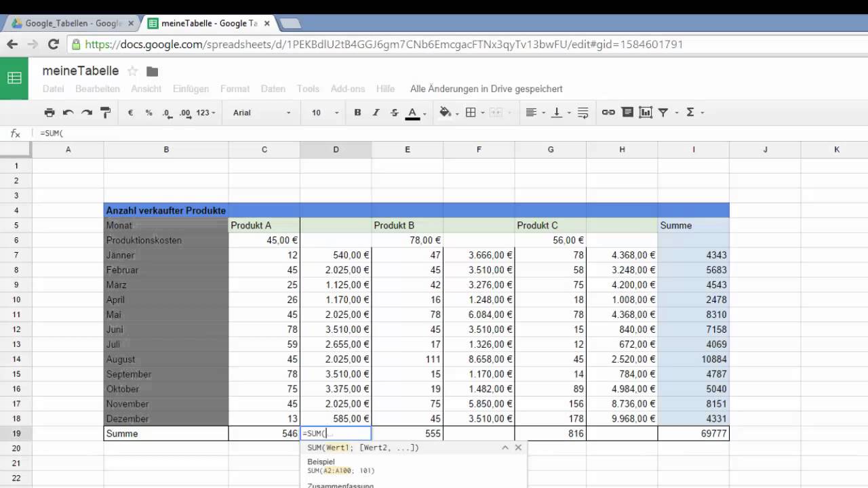Click the filter funnel icon
The image size is (868, 488).
point(663,113)
